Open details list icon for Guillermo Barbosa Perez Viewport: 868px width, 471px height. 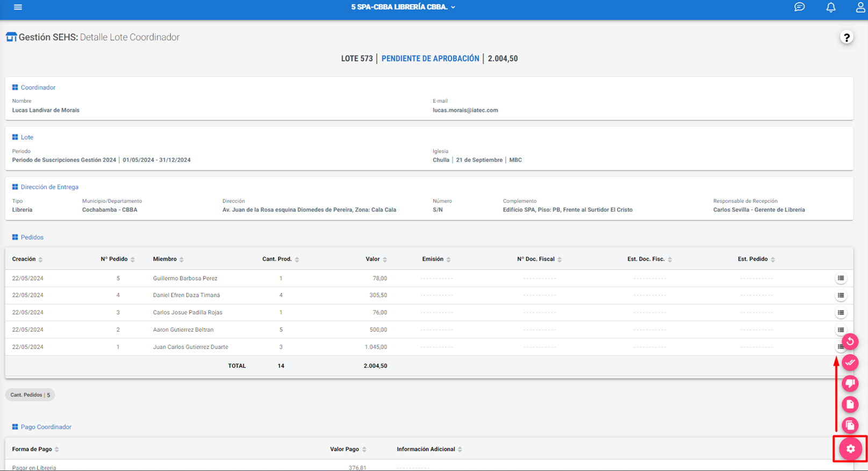[841, 279]
